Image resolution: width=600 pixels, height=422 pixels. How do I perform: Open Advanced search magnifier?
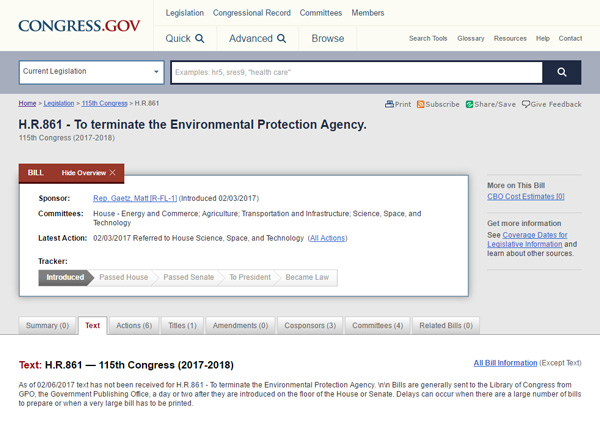click(x=281, y=39)
